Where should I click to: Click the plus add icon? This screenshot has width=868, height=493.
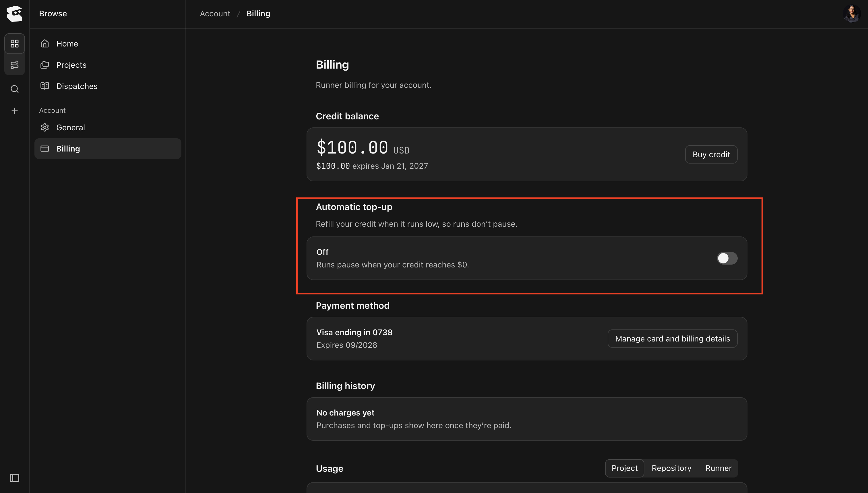pyautogui.click(x=15, y=111)
